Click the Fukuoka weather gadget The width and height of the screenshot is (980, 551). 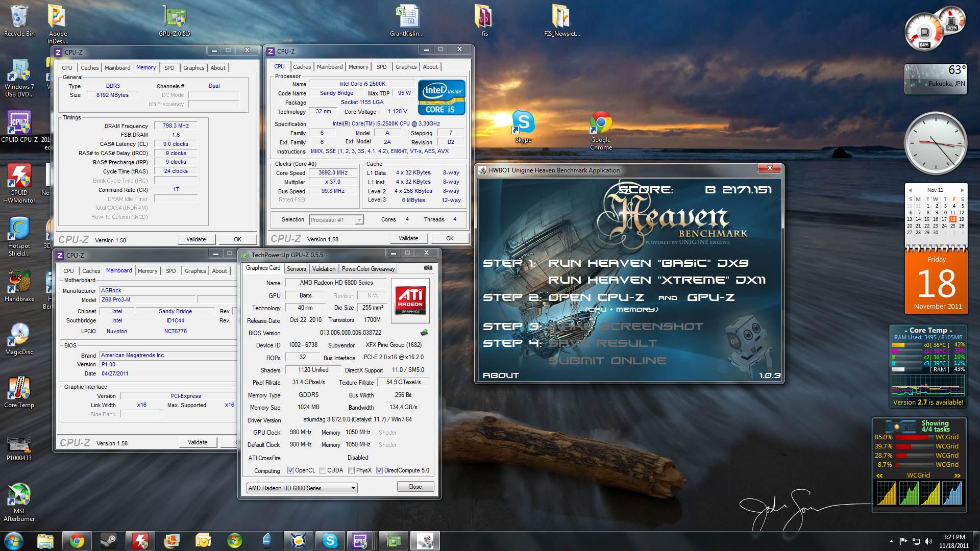tap(936, 79)
